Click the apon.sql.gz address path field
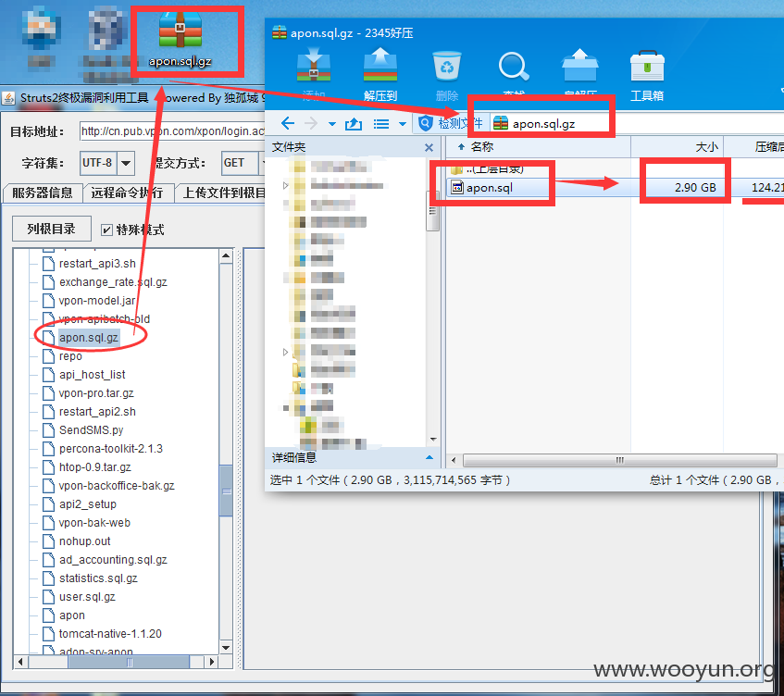The height and width of the screenshot is (696, 784). (x=635, y=123)
